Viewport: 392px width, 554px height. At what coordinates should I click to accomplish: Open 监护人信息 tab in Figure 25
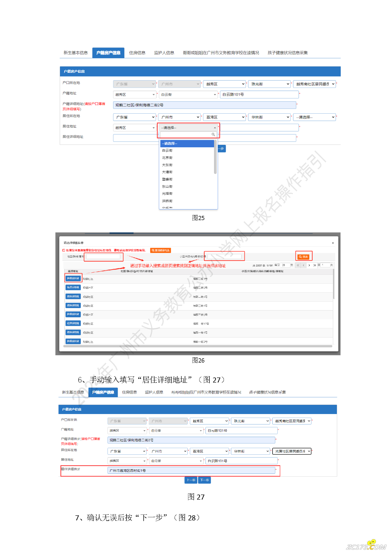click(164, 53)
